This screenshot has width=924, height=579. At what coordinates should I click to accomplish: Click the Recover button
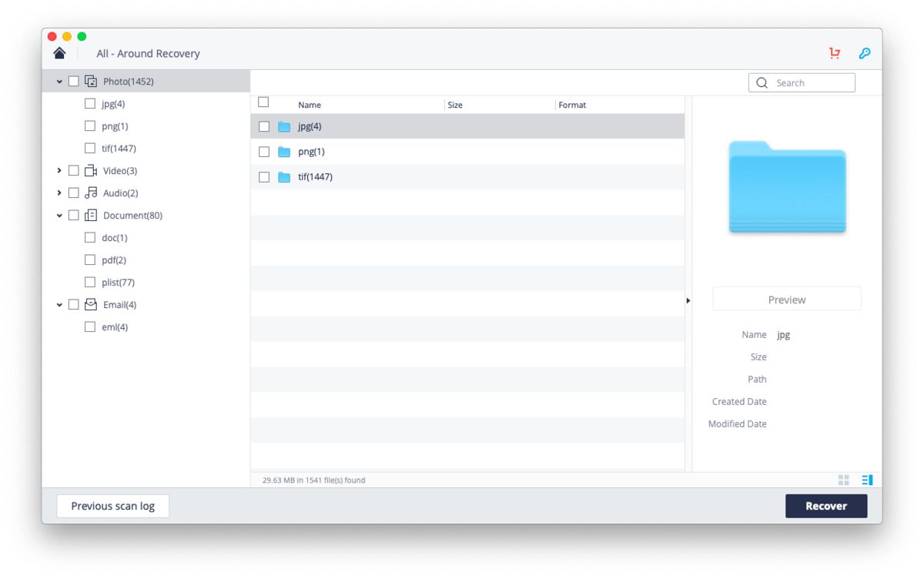tap(826, 506)
